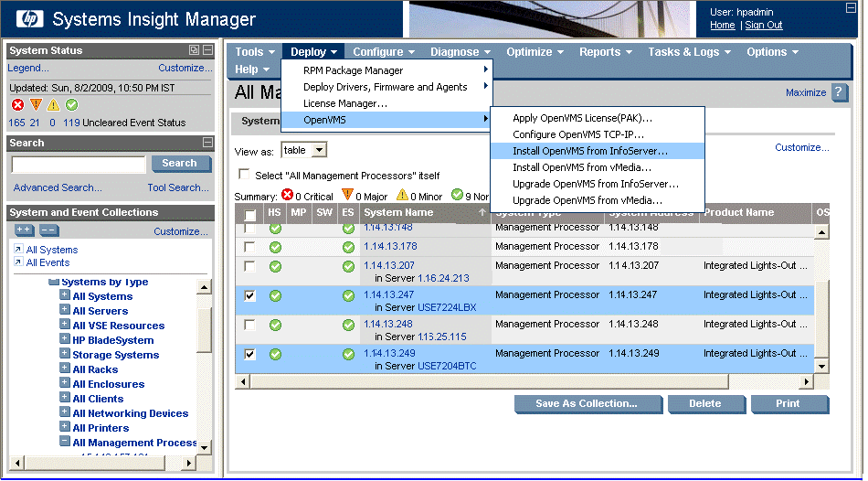868x481 pixels.
Task: Open the Tools menu
Action: pyautogui.click(x=255, y=51)
